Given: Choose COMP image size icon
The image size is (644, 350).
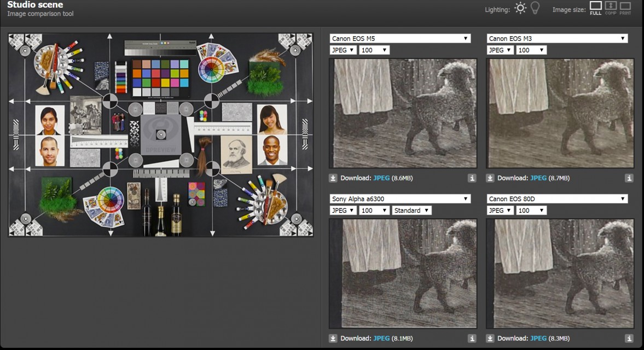Looking at the screenshot, I should point(611,8).
